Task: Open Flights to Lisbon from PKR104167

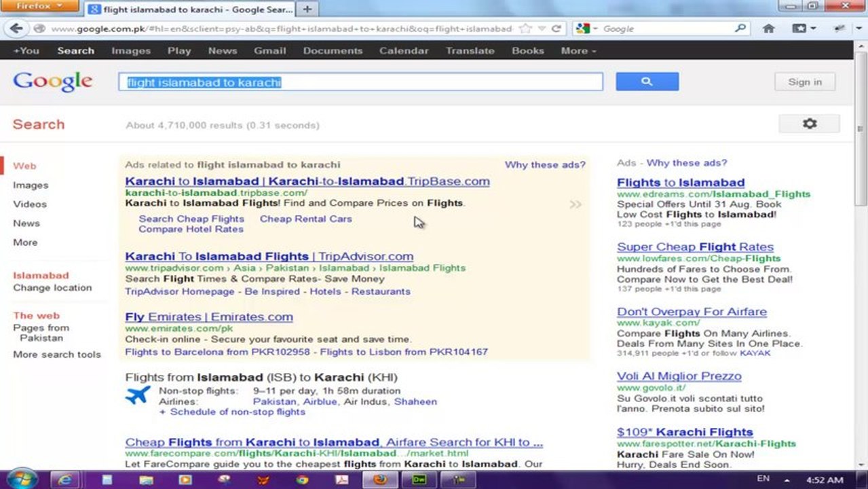Action: click(404, 352)
